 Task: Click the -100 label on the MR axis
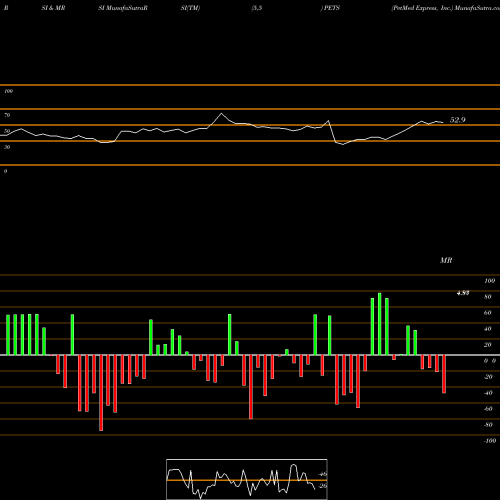(x=490, y=441)
